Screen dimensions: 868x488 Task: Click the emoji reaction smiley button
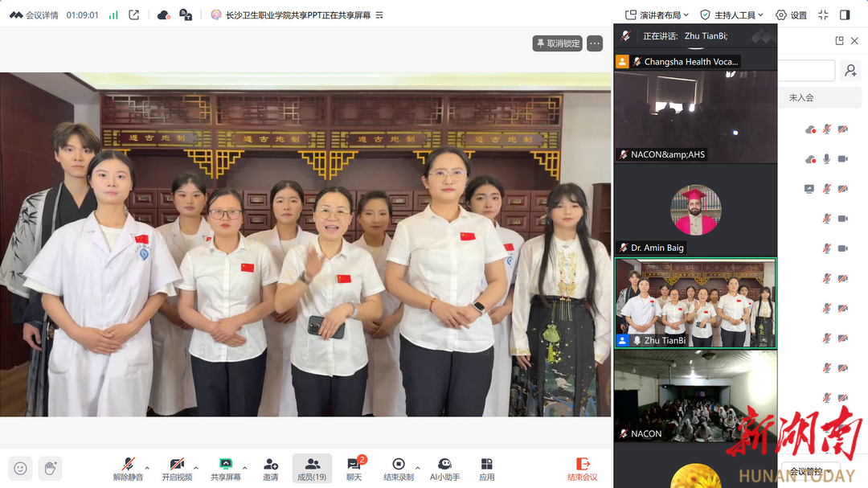tap(21, 468)
